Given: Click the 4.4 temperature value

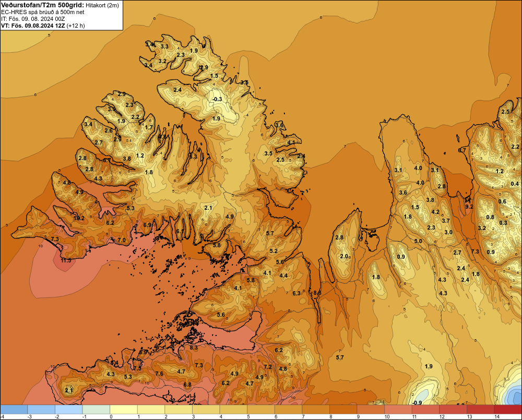Looking at the screenshot, I should pyautogui.click(x=283, y=275).
